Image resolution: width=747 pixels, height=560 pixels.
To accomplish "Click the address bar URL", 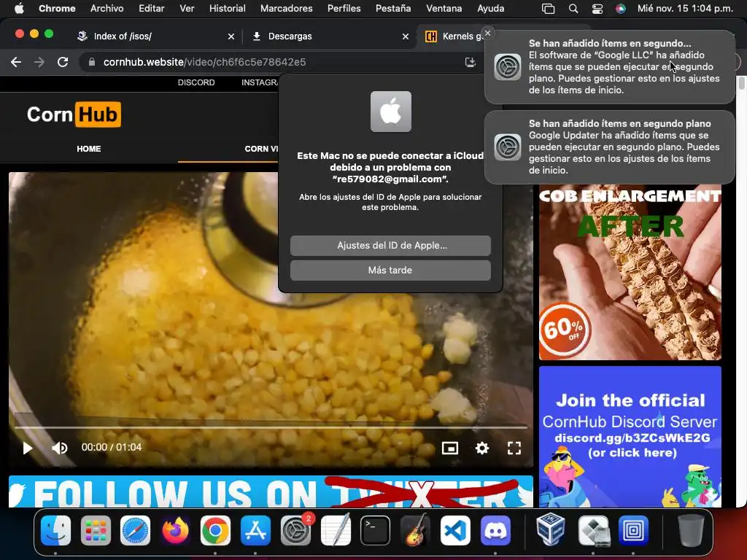I will [205, 62].
